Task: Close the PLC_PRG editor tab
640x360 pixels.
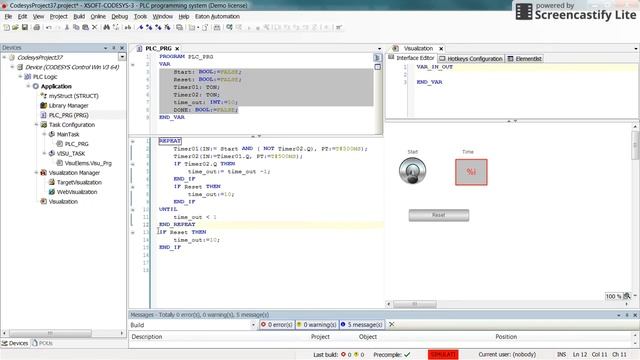Action: [177, 48]
